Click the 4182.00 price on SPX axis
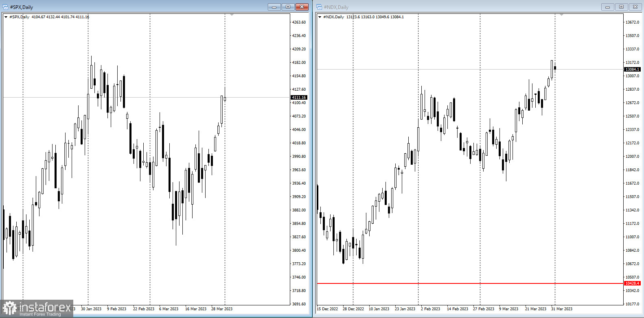The image size is (644, 318). point(299,63)
